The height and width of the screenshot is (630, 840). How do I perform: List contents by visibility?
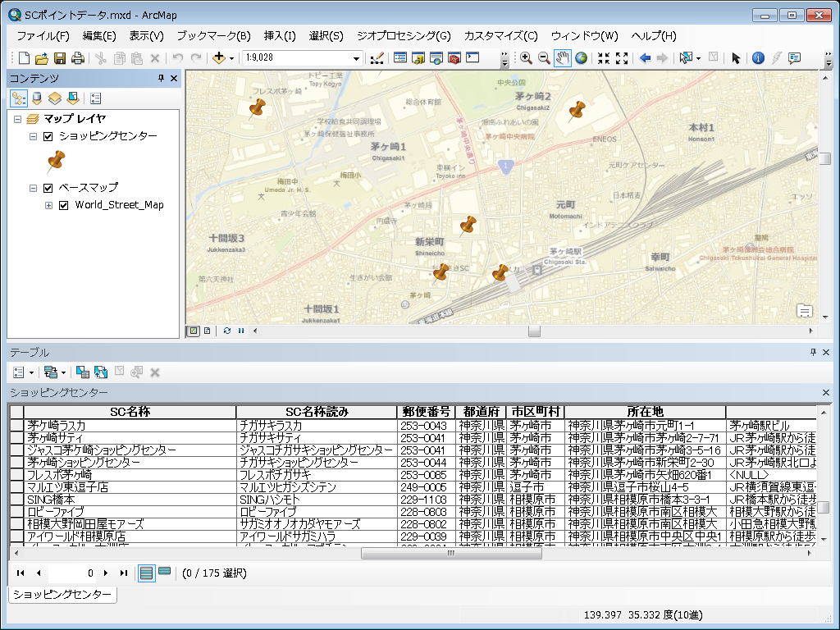[x=55, y=98]
